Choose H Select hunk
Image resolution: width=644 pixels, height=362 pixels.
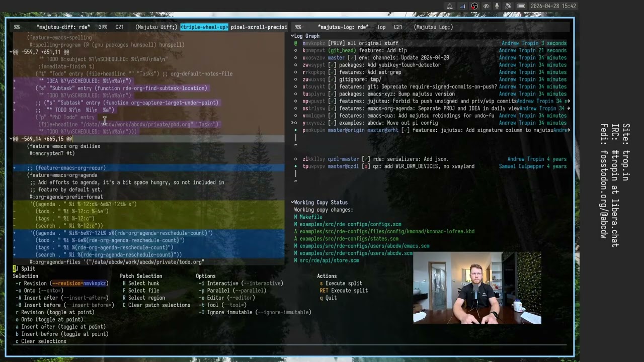[x=141, y=284]
